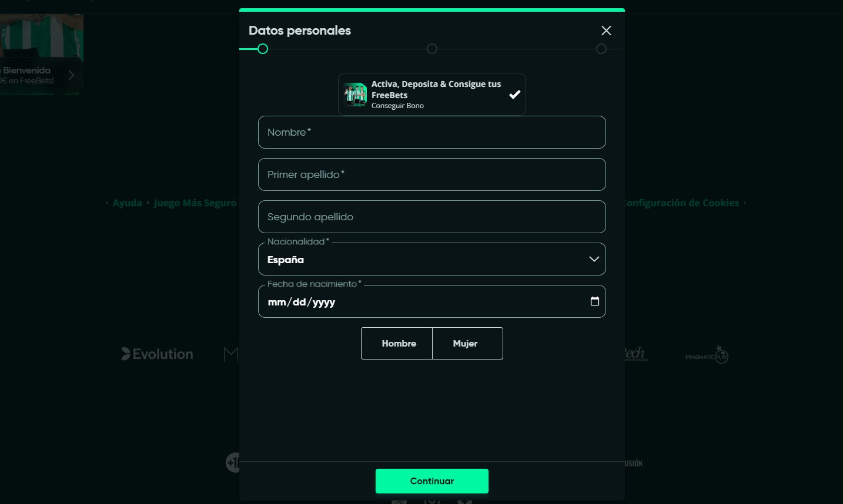Click the Continuar button
This screenshot has height=504, width=843.
432,481
